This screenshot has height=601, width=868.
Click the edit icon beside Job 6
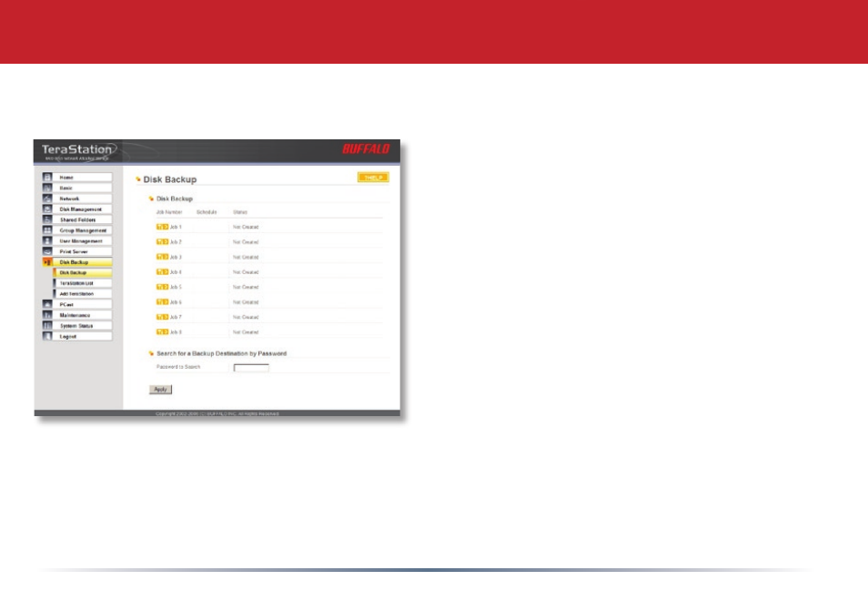162,302
